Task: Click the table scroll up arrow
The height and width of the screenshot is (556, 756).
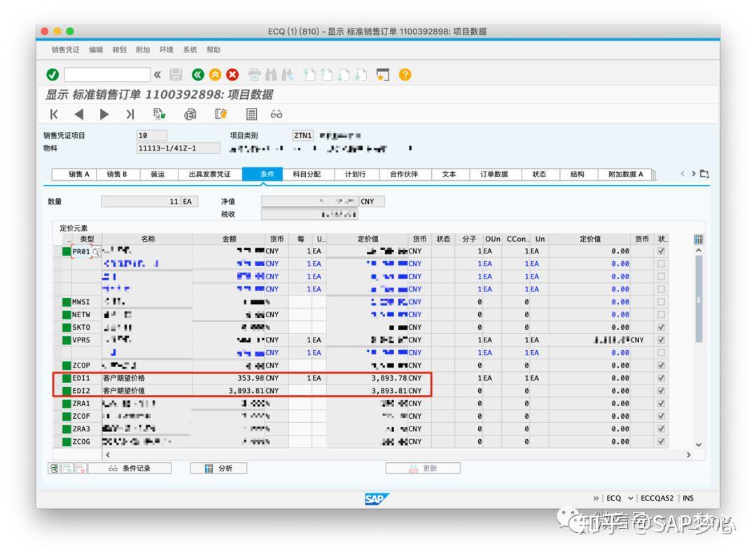Action: tap(699, 251)
